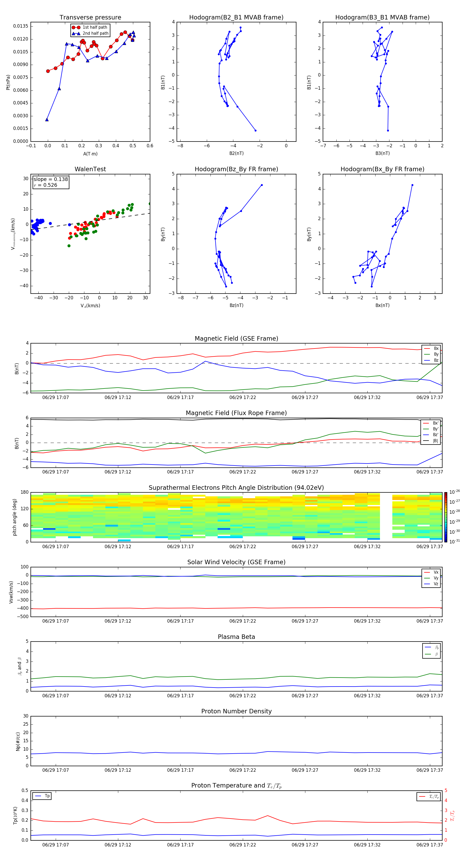The height and width of the screenshot is (868, 473).
Task: Click 'Te/Tp' legend entry in temperature panel
Action: (x=429, y=796)
